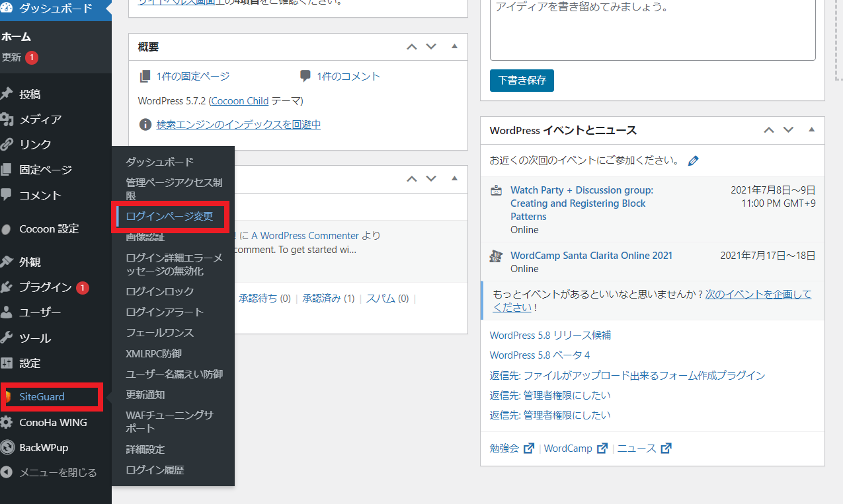Open 検索エンジンのインデックスを回避中 link

point(239,124)
